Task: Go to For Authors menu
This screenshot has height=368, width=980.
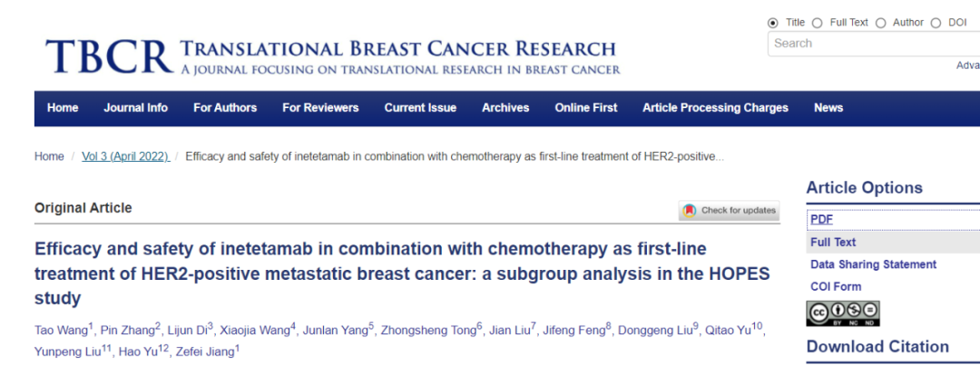Action: pyautogui.click(x=225, y=107)
